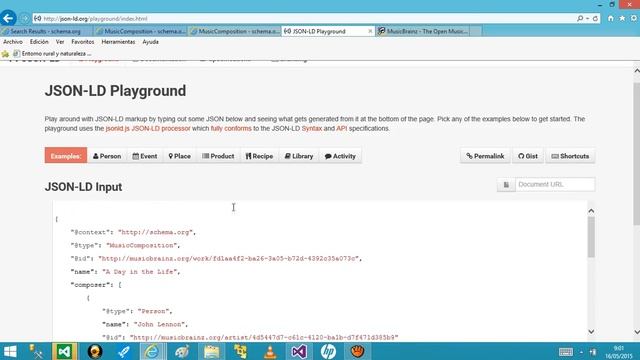Switch to the first MusicComposition schema tab
Image resolution: width=640 pixels, height=360 pixels.
[141, 31]
